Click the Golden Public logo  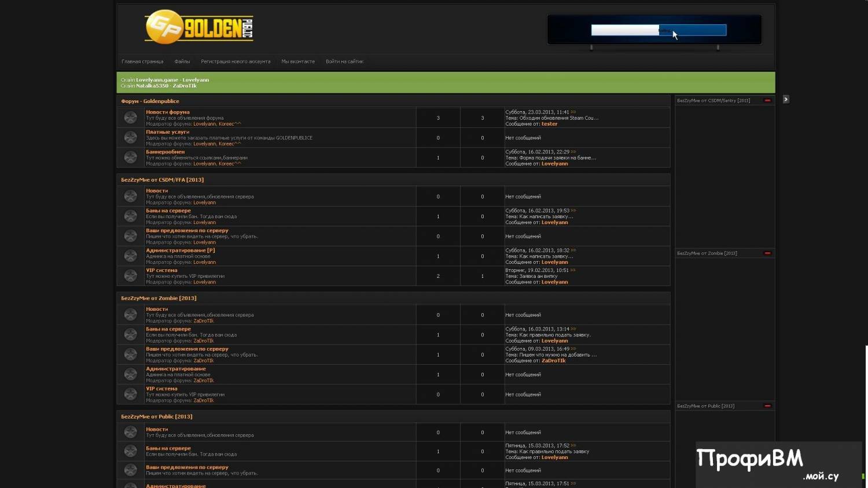click(x=199, y=27)
